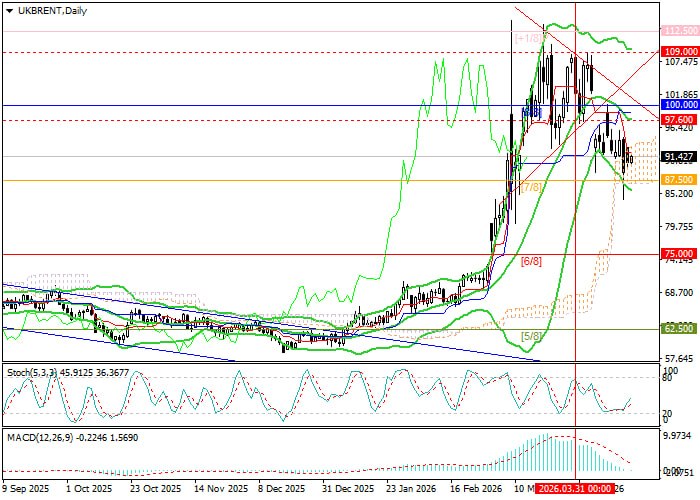Screen dimensions: 700x500
Task: Click the chart shift triangle icon beside UKBRENT
Action: click(x=6, y=9)
